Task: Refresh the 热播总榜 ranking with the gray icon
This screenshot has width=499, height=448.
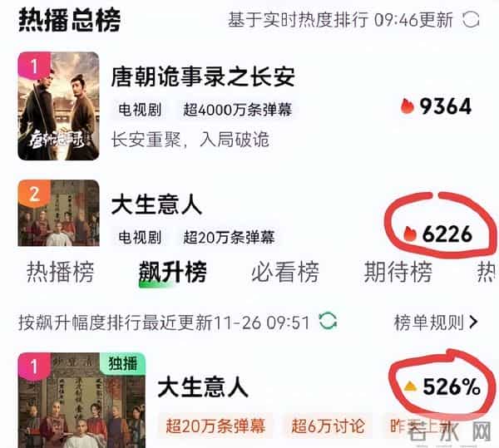Action: click(471, 20)
